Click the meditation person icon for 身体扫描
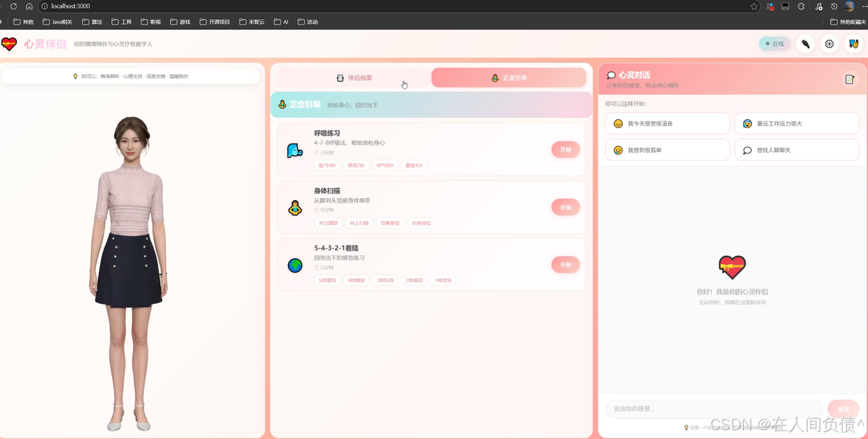 [294, 208]
